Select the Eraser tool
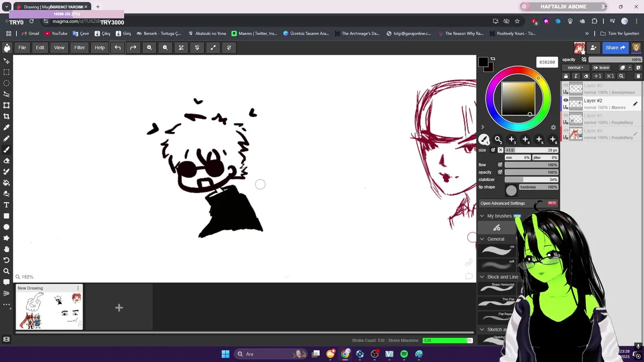 pos(7,160)
